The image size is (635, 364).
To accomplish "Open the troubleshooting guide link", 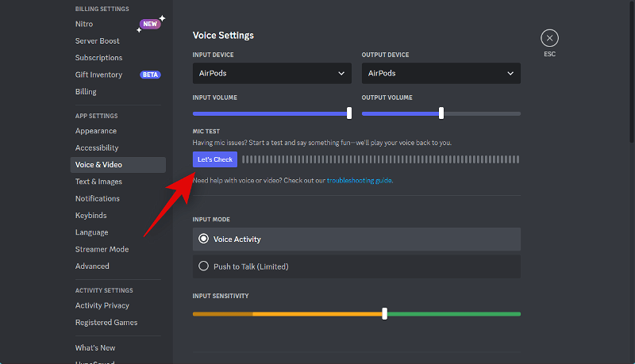I will [359, 180].
